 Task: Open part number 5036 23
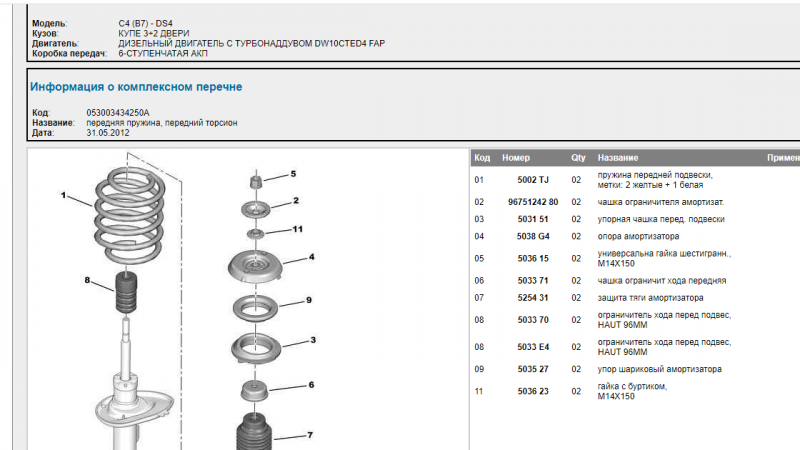(532, 391)
